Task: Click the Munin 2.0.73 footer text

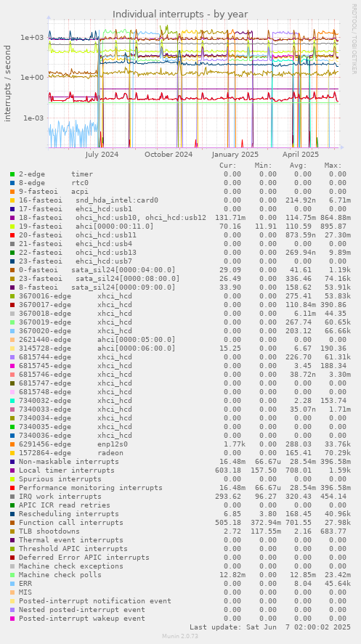Action: (180, 636)
